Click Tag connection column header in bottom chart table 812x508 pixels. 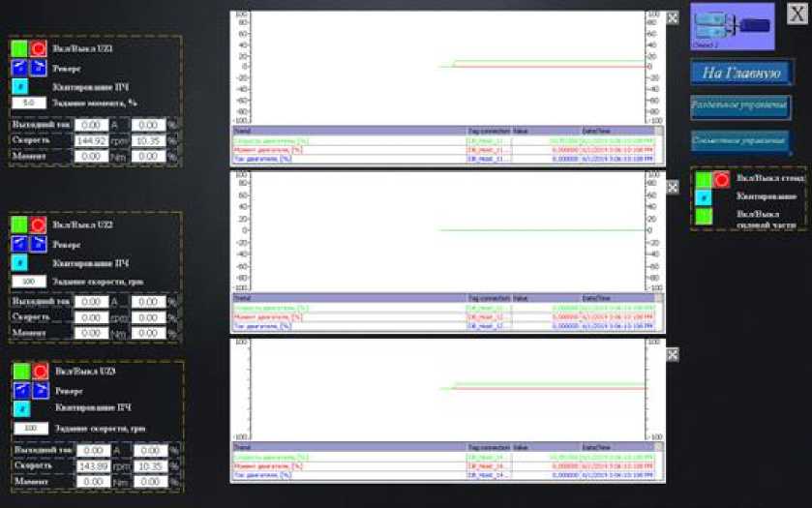tap(489, 447)
